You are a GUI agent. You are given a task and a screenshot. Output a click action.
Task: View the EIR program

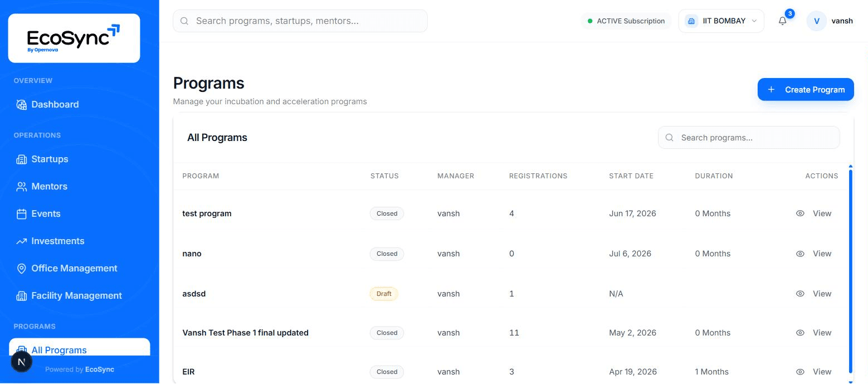[x=814, y=372]
